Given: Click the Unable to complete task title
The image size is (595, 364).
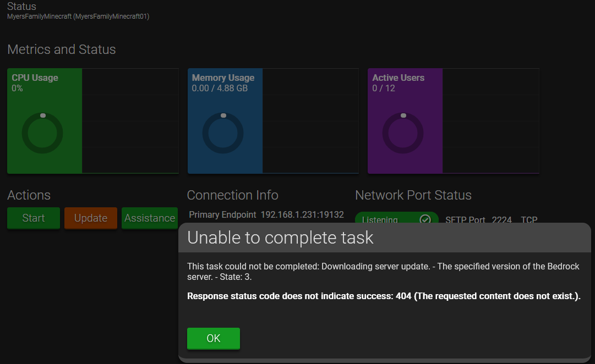Looking at the screenshot, I should click(x=280, y=238).
